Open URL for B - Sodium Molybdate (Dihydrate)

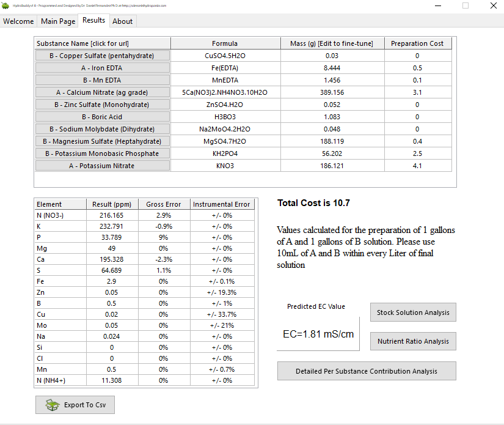click(103, 129)
